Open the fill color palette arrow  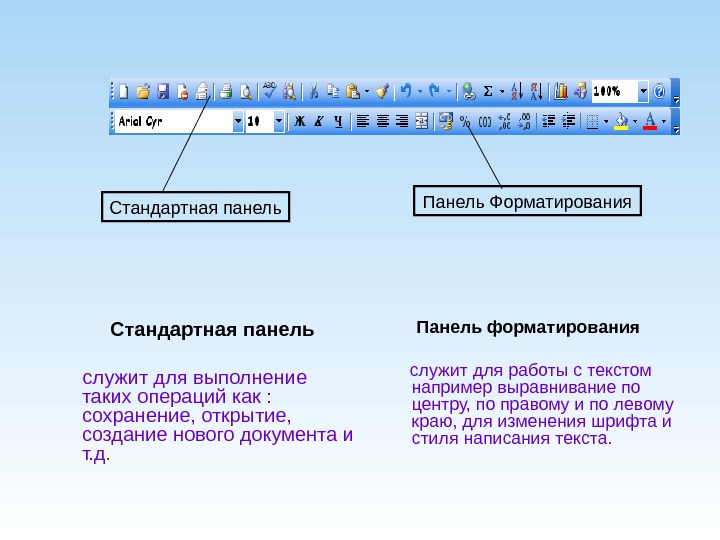click(635, 122)
